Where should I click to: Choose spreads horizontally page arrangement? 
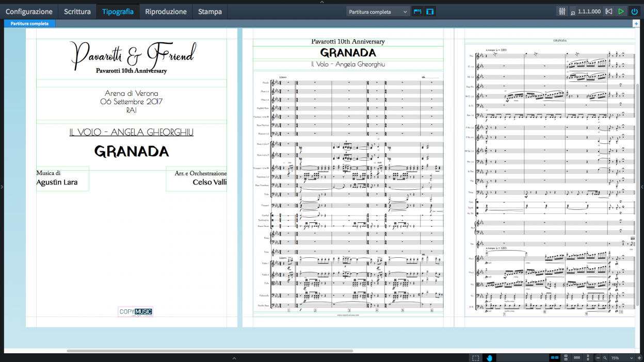(555, 358)
